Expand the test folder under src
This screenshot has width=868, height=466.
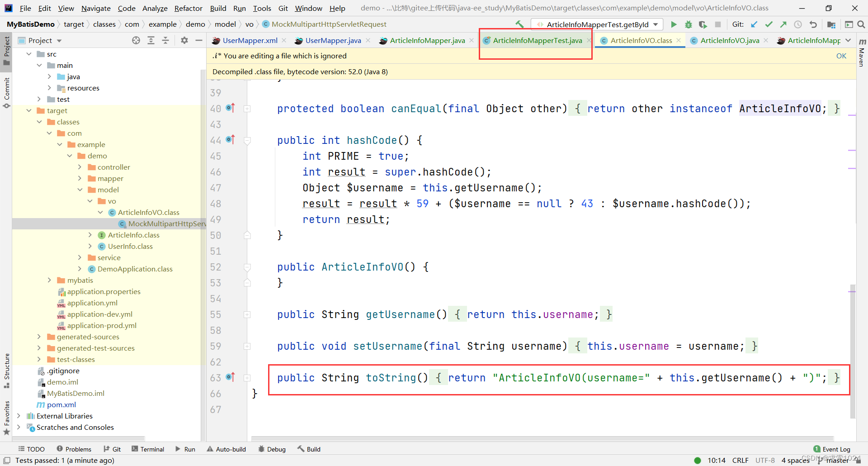(39, 99)
